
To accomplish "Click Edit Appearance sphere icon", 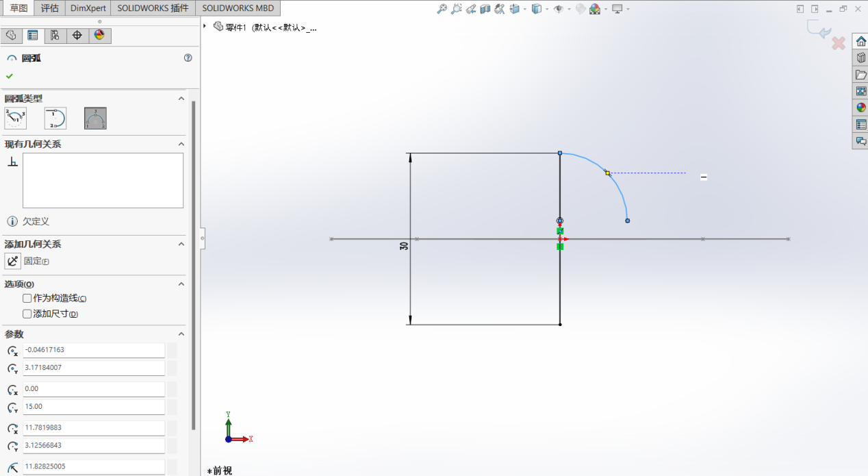I will click(x=580, y=9).
